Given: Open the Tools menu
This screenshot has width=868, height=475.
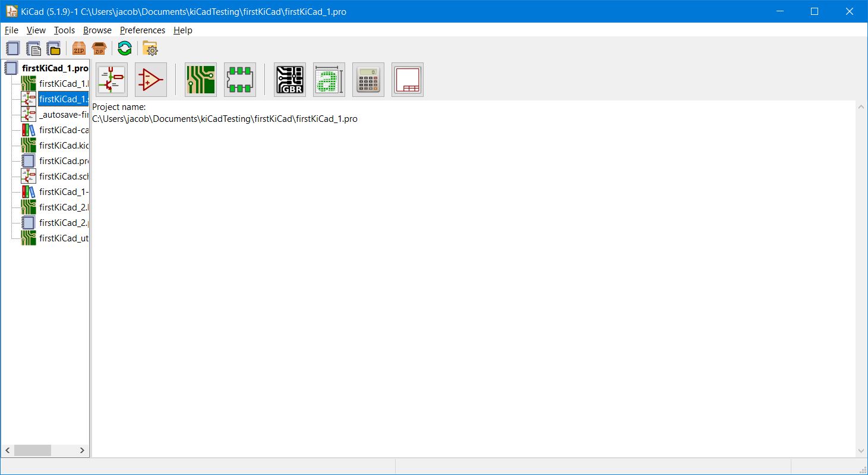Looking at the screenshot, I should [64, 30].
